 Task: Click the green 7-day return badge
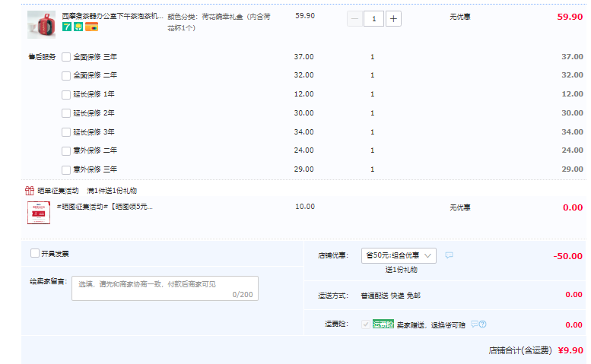(67, 27)
